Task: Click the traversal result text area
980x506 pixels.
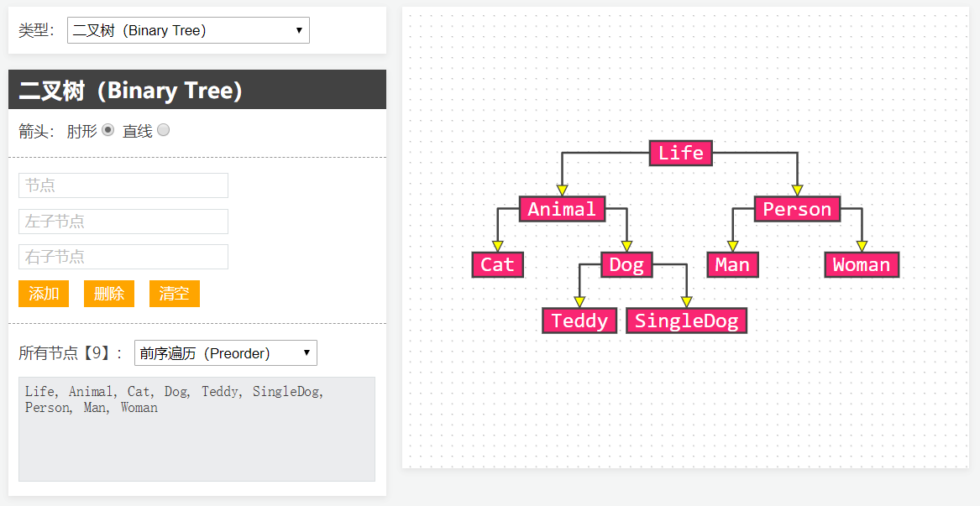Action: pos(197,429)
